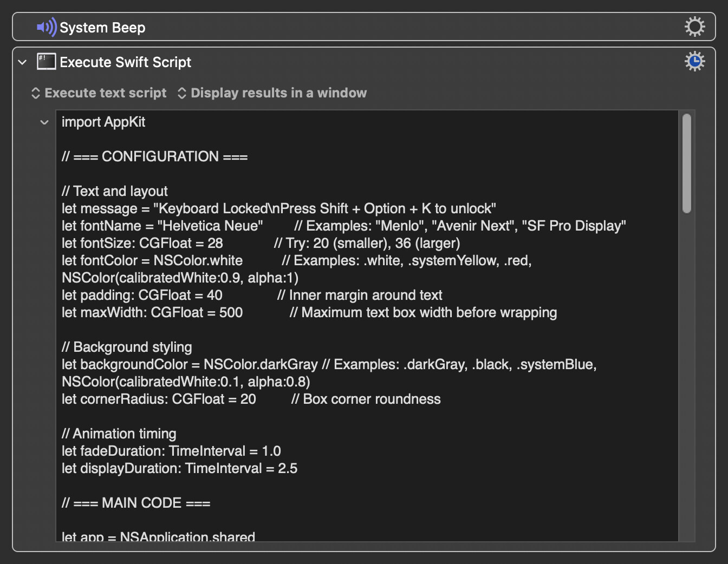728x564 pixels.
Task: Select the System Beep action title
Action: (x=102, y=28)
